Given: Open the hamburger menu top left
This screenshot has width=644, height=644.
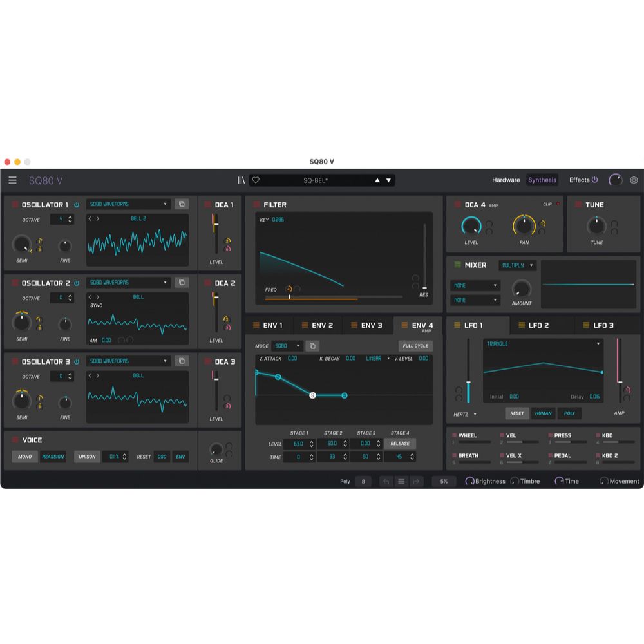Looking at the screenshot, I should click(12, 180).
